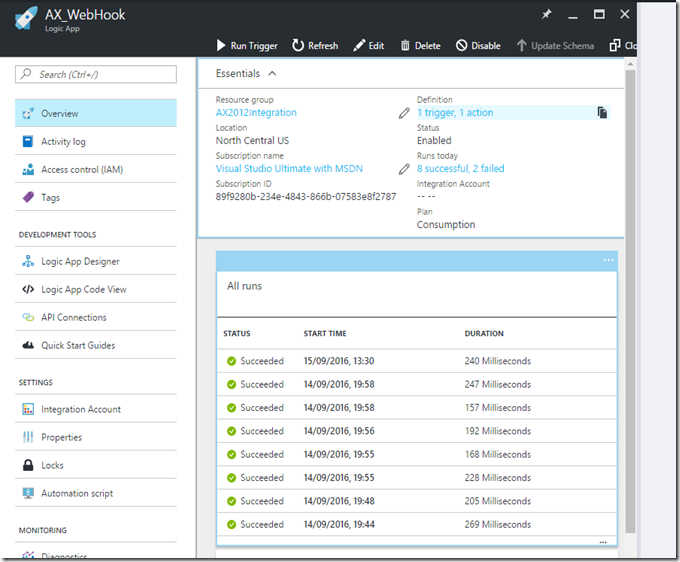Click the '1 trigger, 1 action' link
Image resolution: width=680 pixels, height=562 pixels.
click(455, 113)
